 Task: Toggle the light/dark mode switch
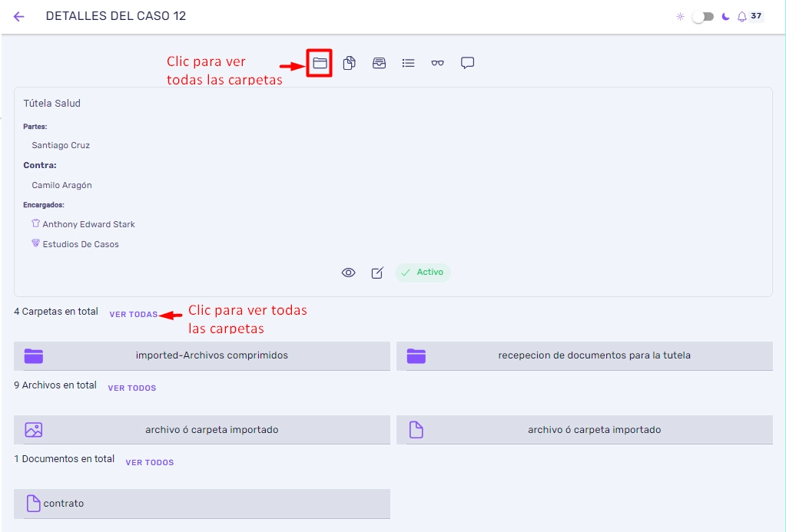pyautogui.click(x=703, y=17)
